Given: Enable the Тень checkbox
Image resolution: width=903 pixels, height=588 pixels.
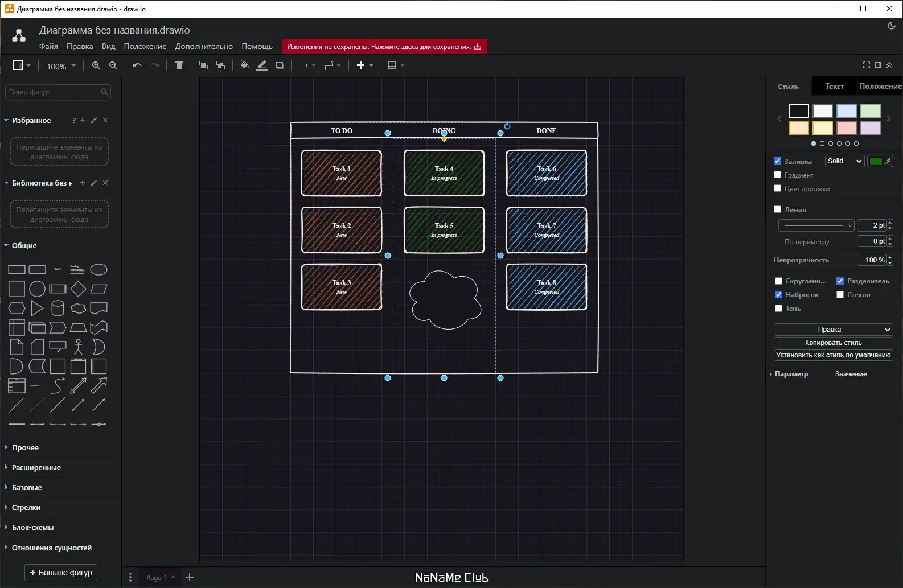Looking at the screenshot, I should 778,308.
